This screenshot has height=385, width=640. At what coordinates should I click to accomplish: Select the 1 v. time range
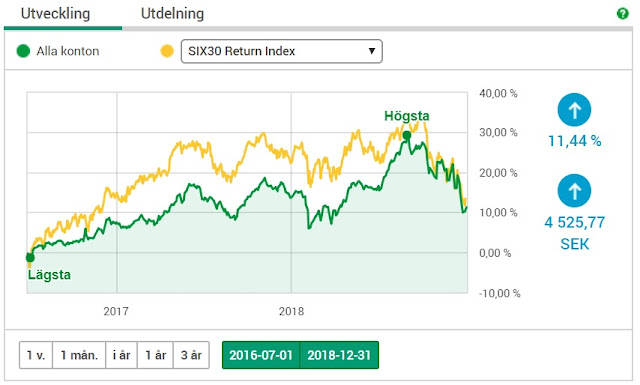click(36, 355)
